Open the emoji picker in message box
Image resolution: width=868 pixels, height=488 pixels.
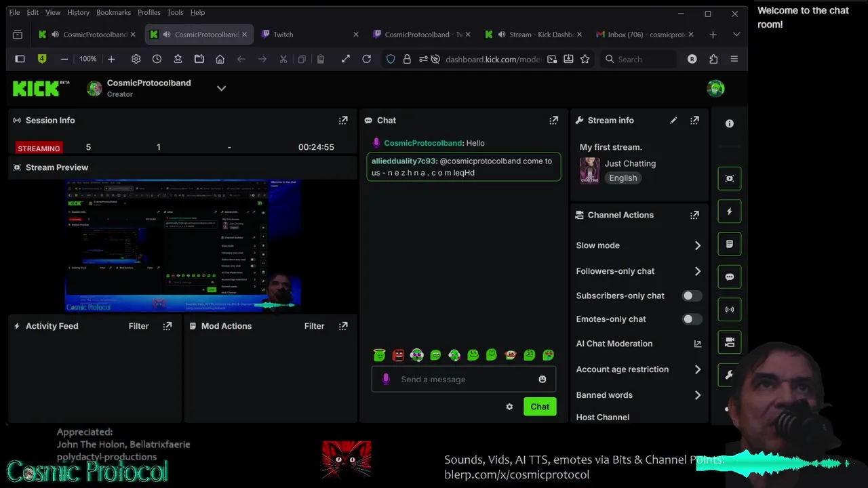coord(542,380)
